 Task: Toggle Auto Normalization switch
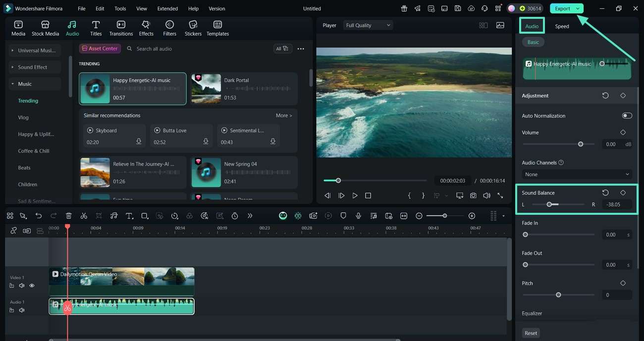click(x=627, y=115)
